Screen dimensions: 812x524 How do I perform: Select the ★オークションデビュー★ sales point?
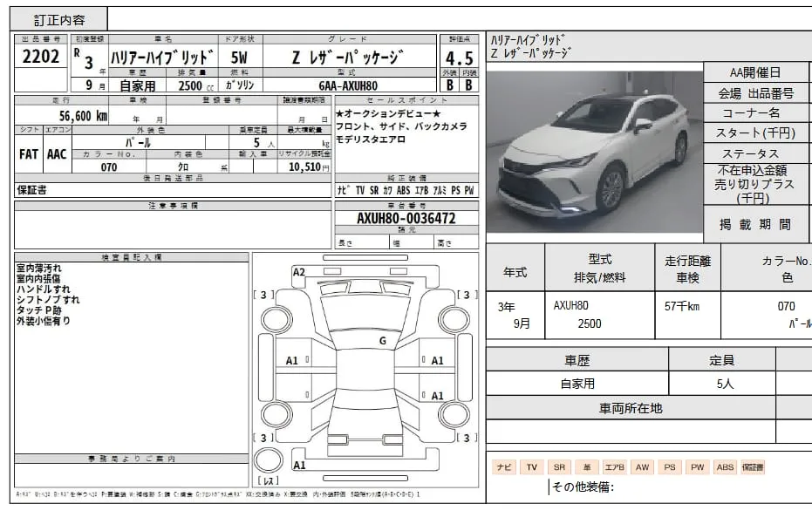tap(387, 113)
